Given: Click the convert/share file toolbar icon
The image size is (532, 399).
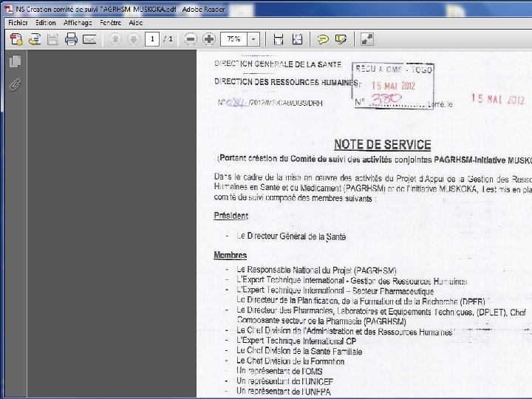Looking at the screenshot, I should tap(35, 39).
